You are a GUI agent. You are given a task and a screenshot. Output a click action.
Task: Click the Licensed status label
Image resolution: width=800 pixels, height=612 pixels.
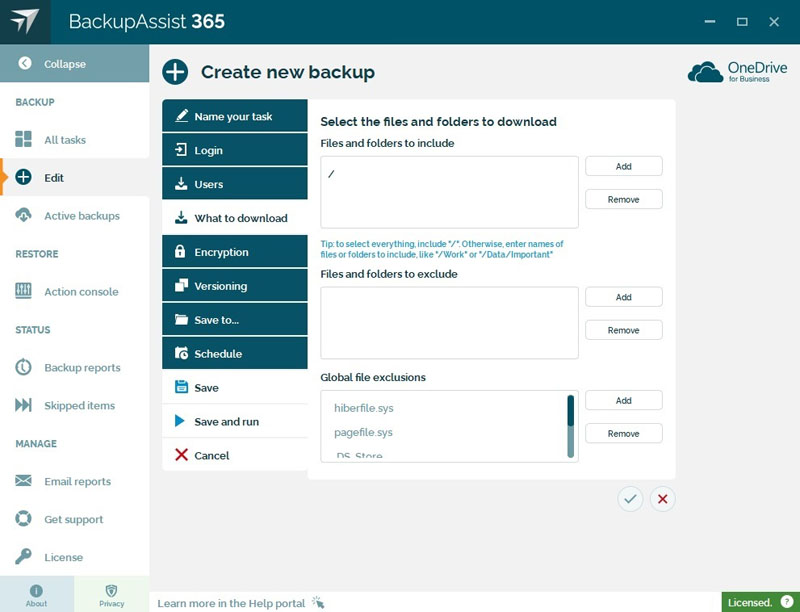750,602
